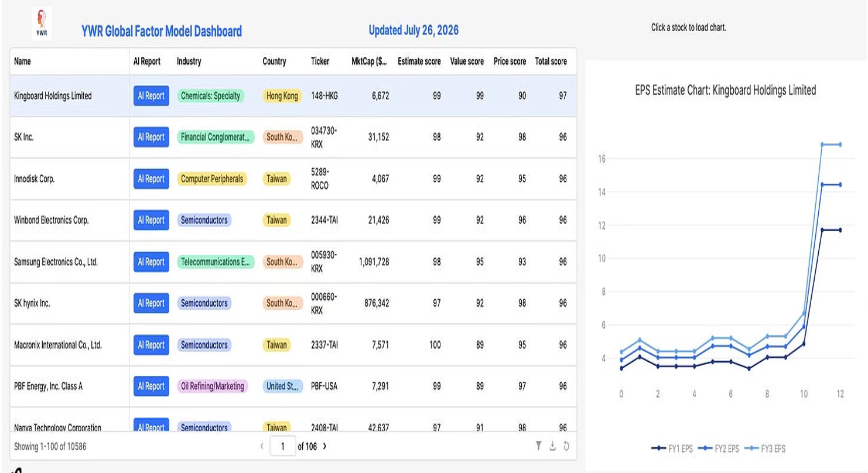Toggle FY3 EPS legend series

pos(764,448)
